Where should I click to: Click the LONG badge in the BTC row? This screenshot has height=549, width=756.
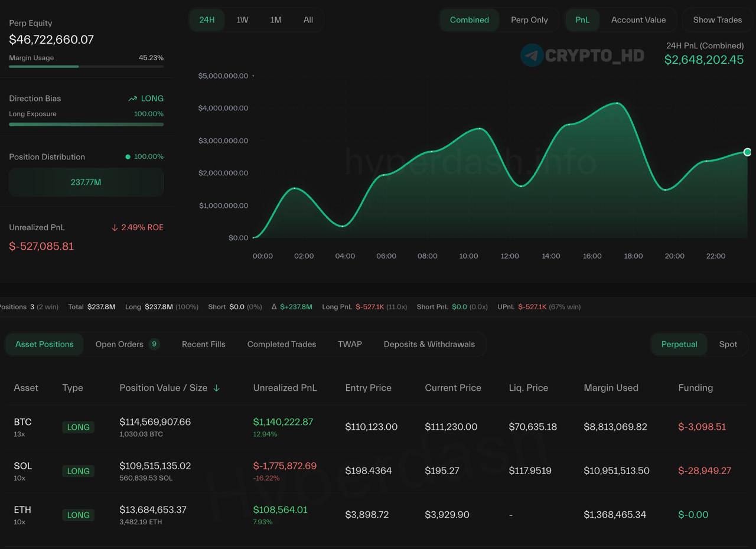click(x=78, y=427)
